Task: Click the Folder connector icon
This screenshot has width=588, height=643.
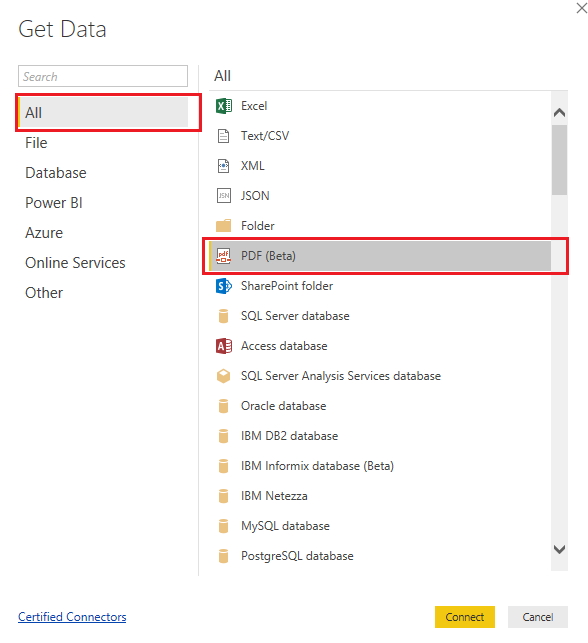Action: coord(223,226)
